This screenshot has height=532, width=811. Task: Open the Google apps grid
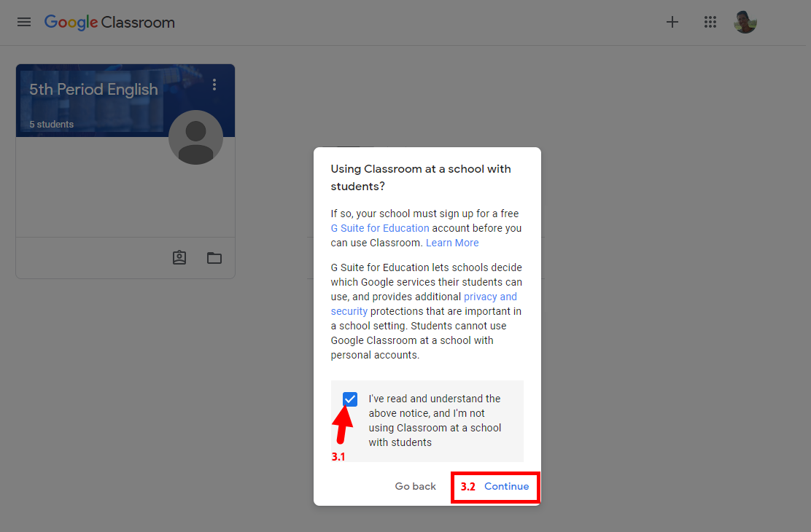(x=710, y=22)
